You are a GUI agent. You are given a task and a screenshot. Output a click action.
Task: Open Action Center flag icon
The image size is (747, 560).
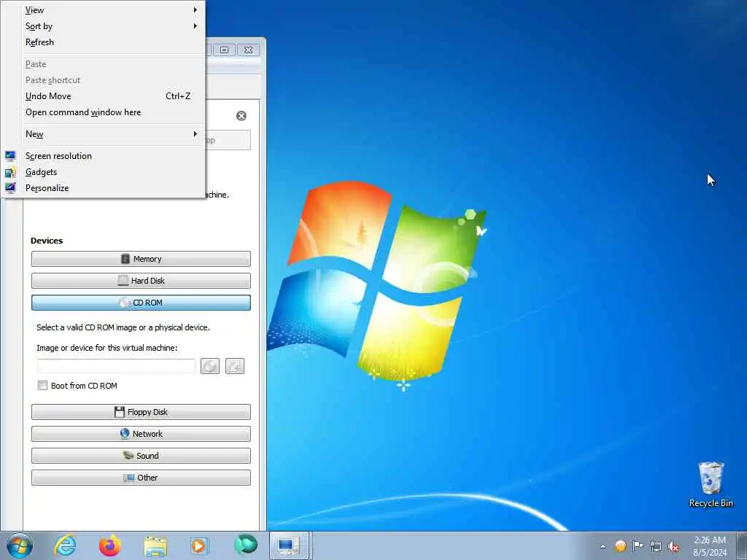click(x=638, y=545)
